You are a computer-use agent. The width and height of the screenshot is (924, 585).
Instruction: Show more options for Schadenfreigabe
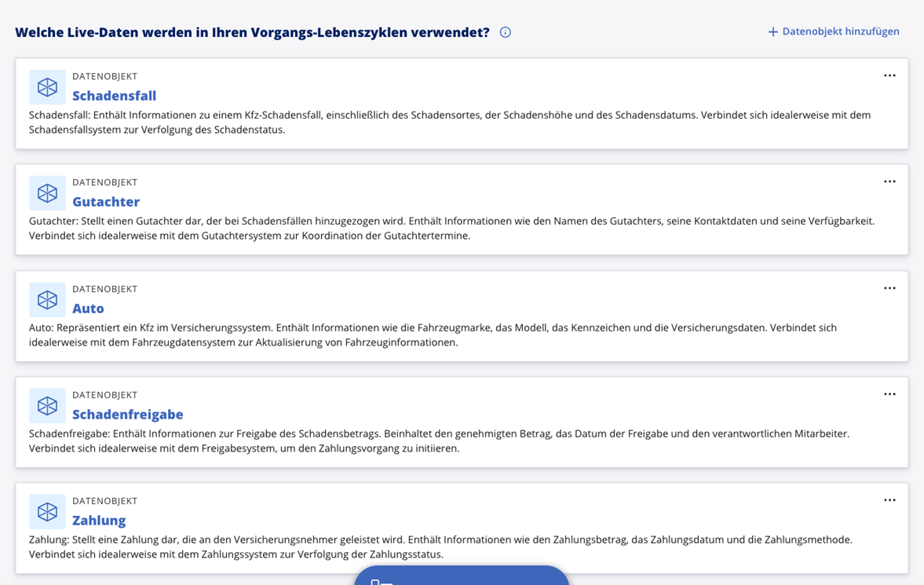tap(889, 395)
